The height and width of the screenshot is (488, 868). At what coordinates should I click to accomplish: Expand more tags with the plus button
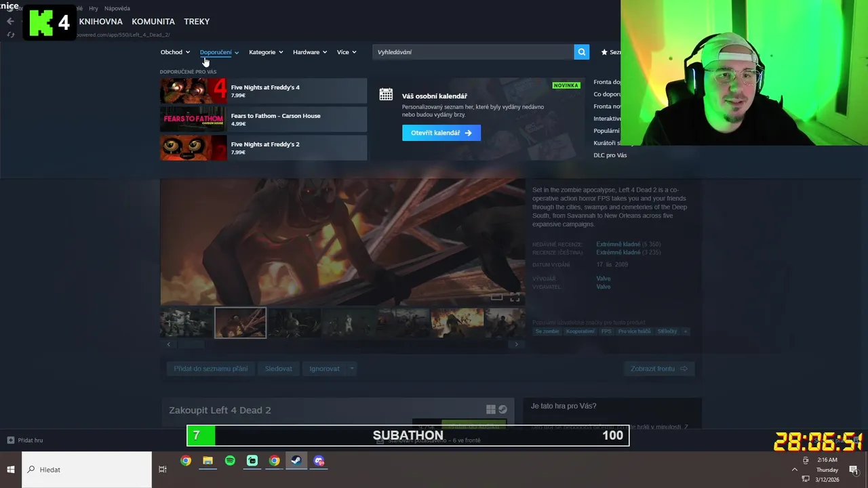click(x=685, y=331)
